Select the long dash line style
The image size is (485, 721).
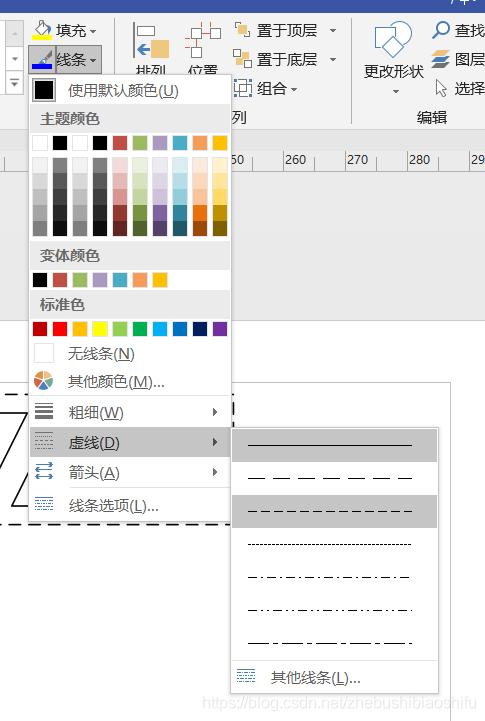(x=335, y=479)
